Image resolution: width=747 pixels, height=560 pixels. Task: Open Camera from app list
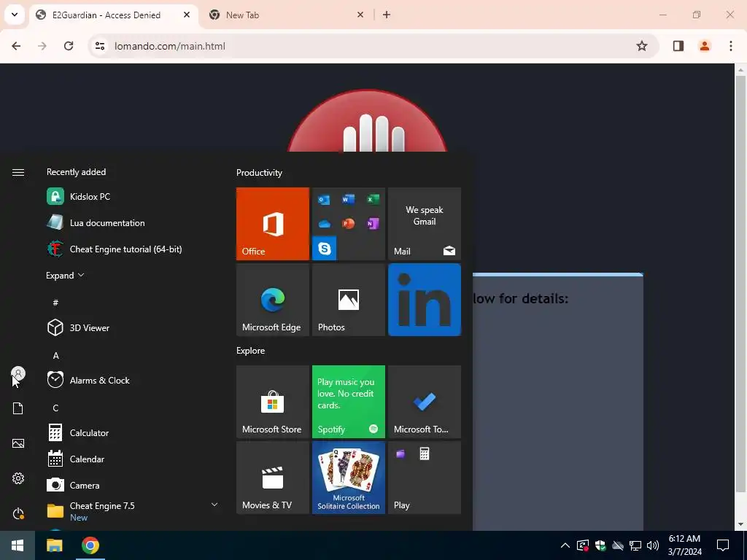click(x=131, y=485)
